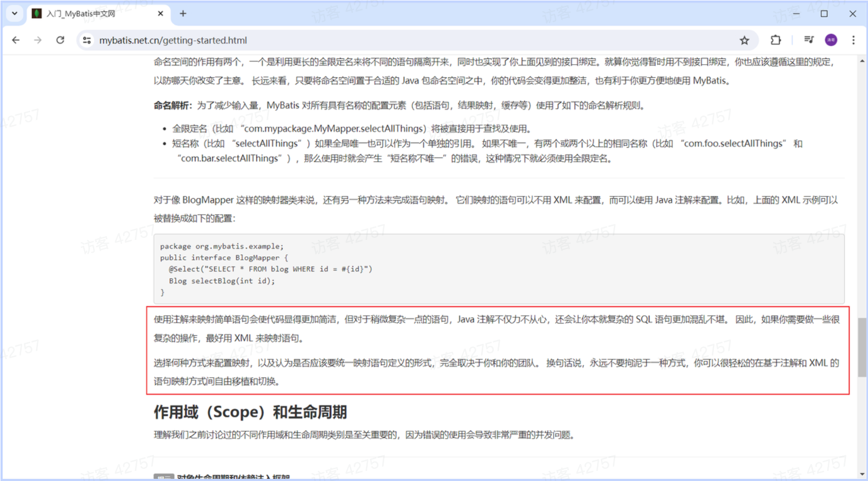Click the purple profile avatar icon
Screen dimensions: 868x481
[x=830, y=40]
